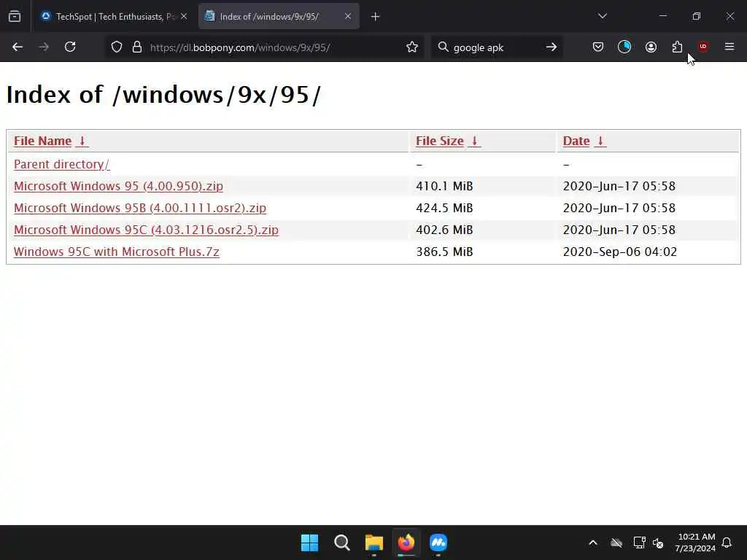
Task: Click the OneDrive cloud tray icon
Action: click(x=616, y=542)
